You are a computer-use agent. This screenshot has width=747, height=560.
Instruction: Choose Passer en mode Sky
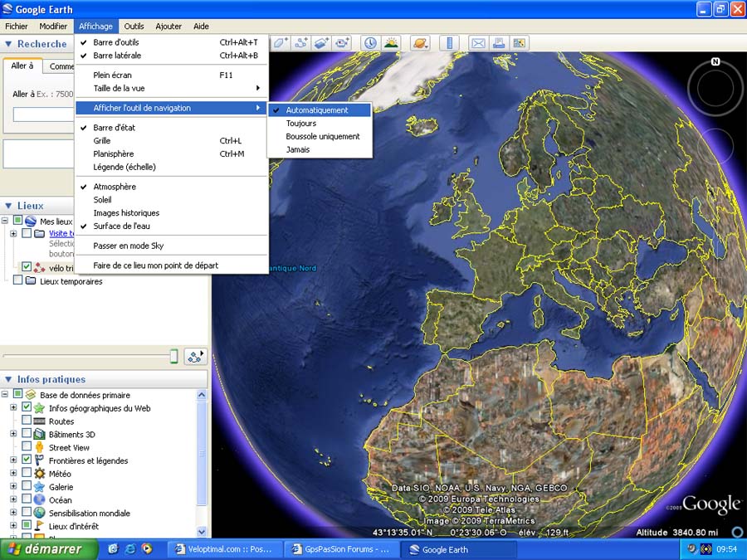(x=129, y=246)
